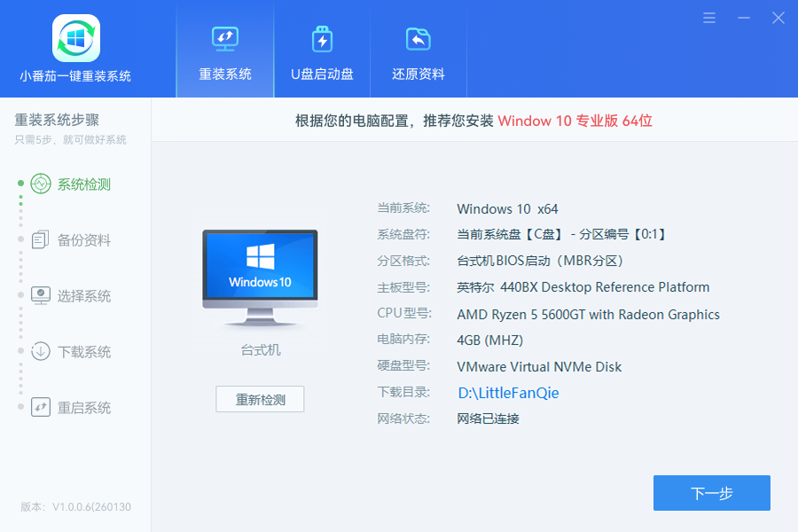This screenshot has height=532, width=798.
Task: Open the 重装系统 tab
Action: 225,49
